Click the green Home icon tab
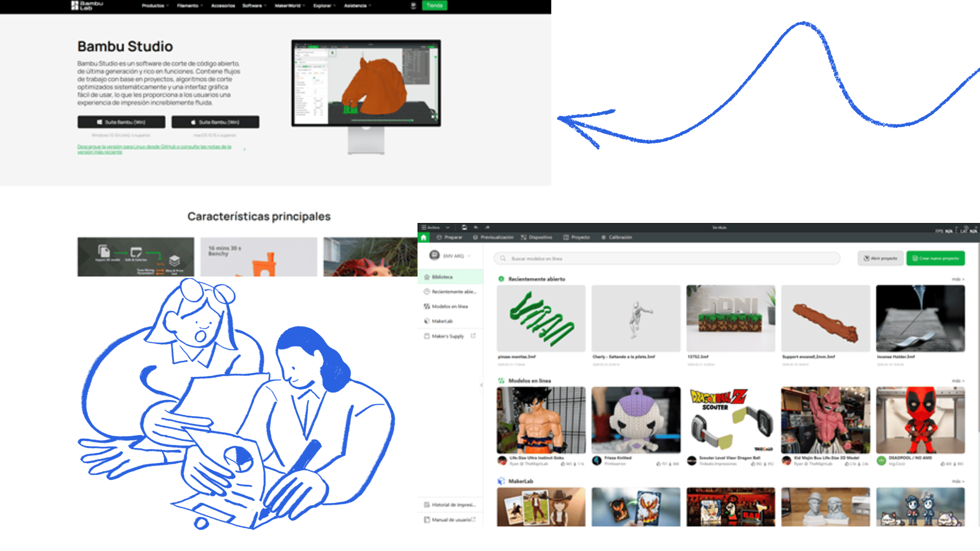The width and height of the screenshot is (980, 551). tap(424, 237)
